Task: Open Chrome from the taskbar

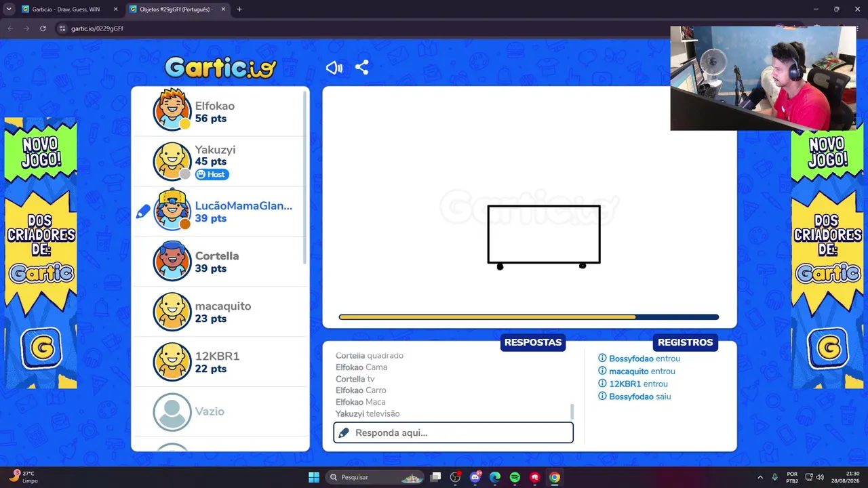Action: [555, 477]
